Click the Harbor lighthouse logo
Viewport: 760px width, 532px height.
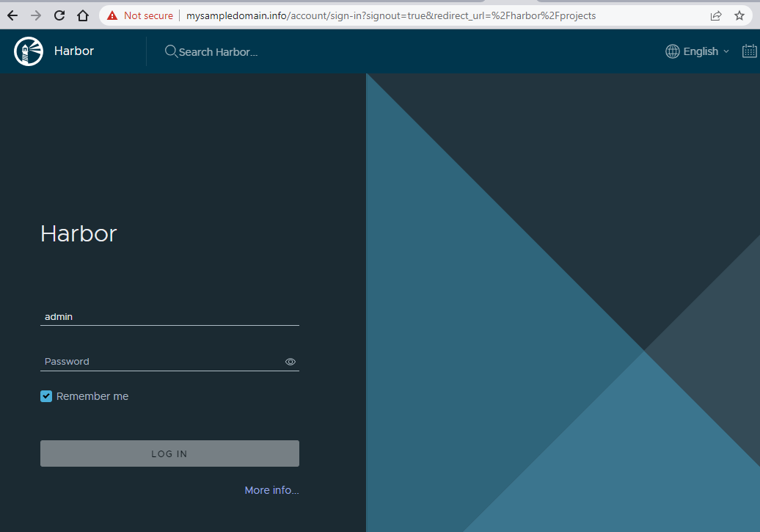pyautogui.click(x=29, y=51)
